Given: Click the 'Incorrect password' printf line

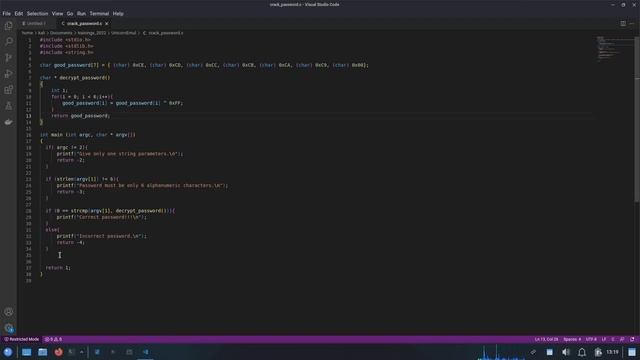Looking at the screenshot, I should point(102,236).
